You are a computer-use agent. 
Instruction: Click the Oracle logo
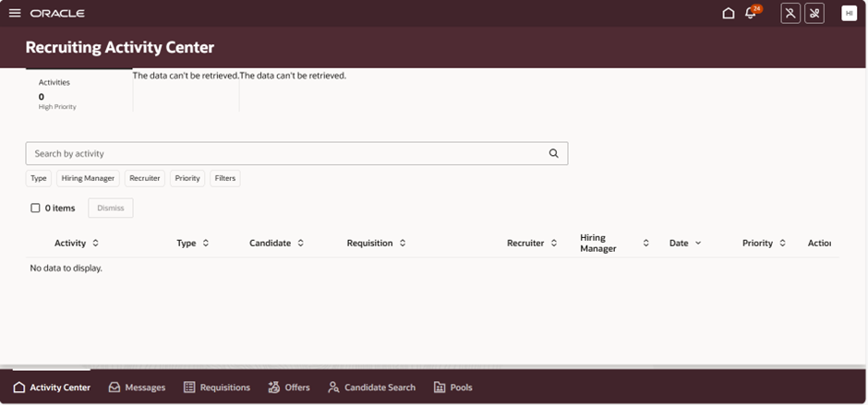[57, 13]
